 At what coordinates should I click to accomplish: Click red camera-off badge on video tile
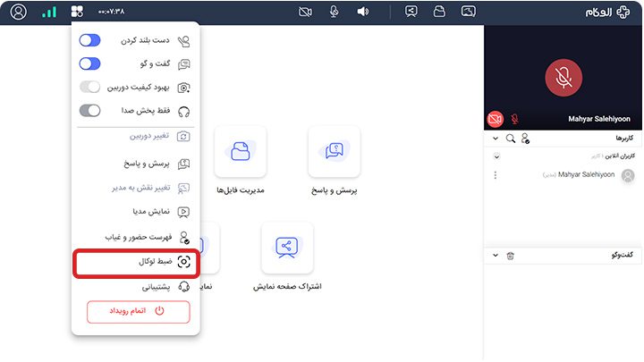pyautogui.click(x=495, y=119)
